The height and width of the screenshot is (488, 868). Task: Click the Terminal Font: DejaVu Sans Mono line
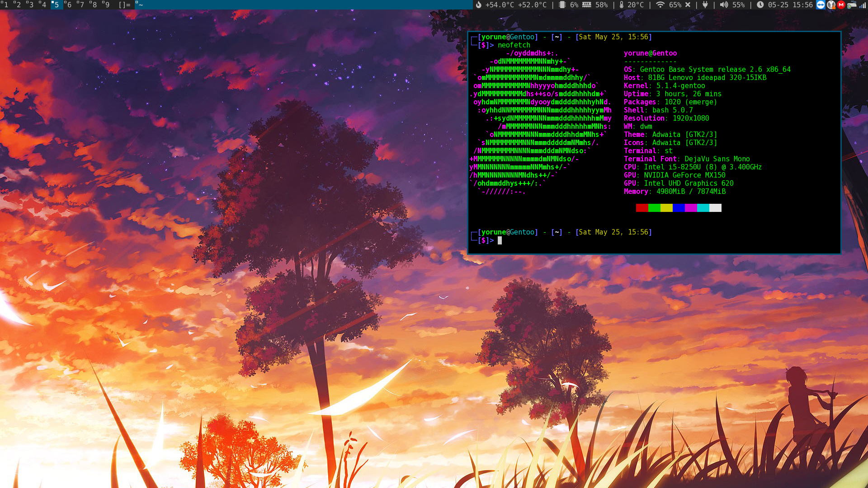coord(687,159)
